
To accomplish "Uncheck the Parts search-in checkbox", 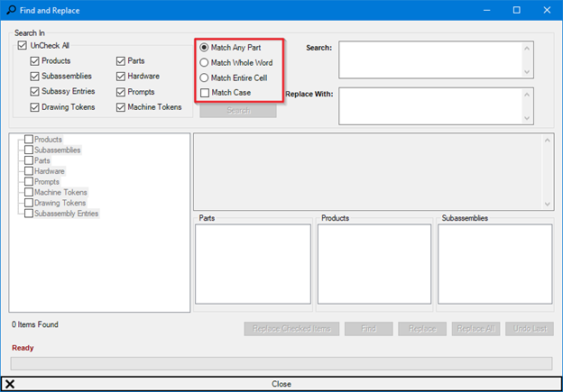I will coord(121,61).
